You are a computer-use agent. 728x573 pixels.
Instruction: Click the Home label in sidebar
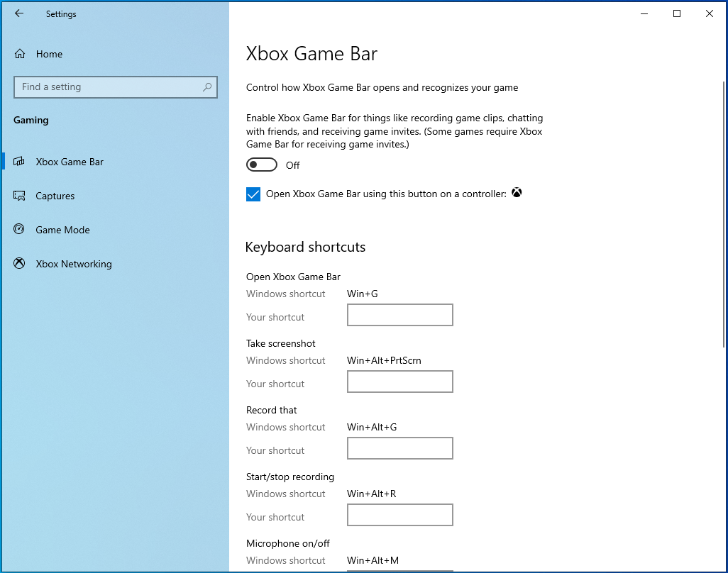49,54
